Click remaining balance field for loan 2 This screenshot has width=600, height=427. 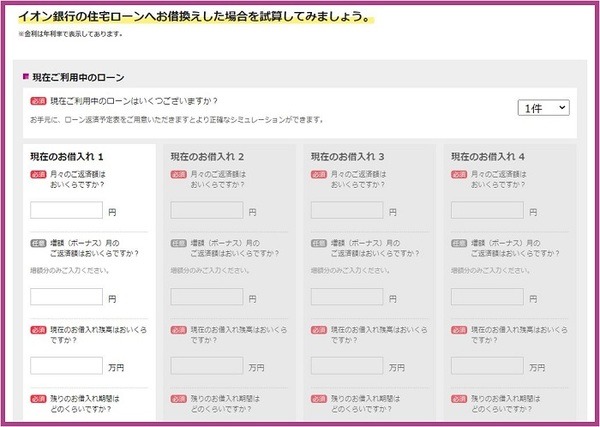pos(207,365)
